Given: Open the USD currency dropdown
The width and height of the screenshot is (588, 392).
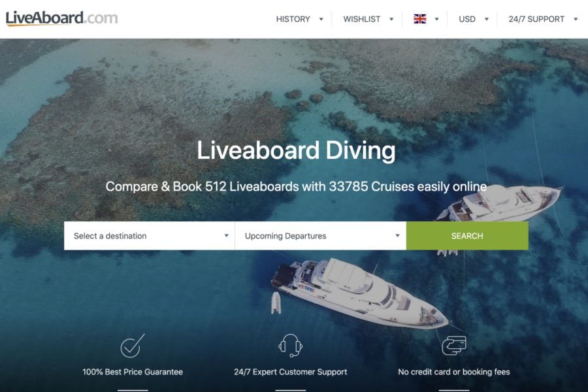Looking at the screenshot, I should pos(467,19).
